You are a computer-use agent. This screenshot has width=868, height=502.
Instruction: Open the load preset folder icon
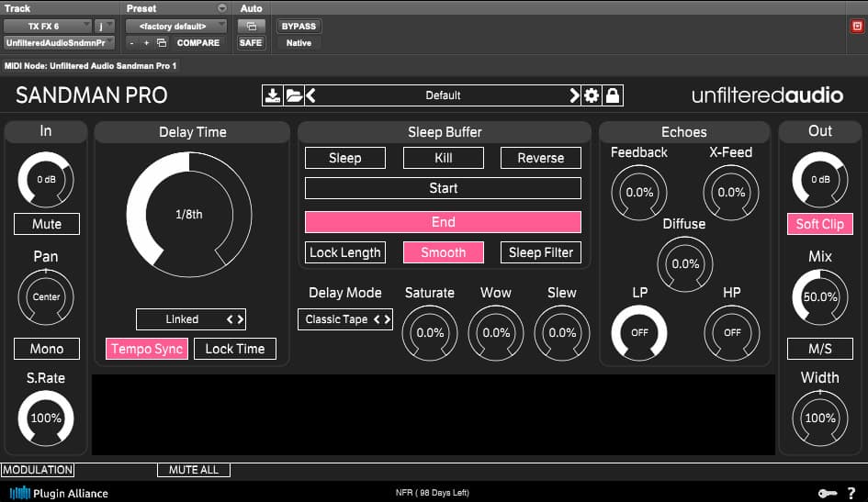pos(294,95)
